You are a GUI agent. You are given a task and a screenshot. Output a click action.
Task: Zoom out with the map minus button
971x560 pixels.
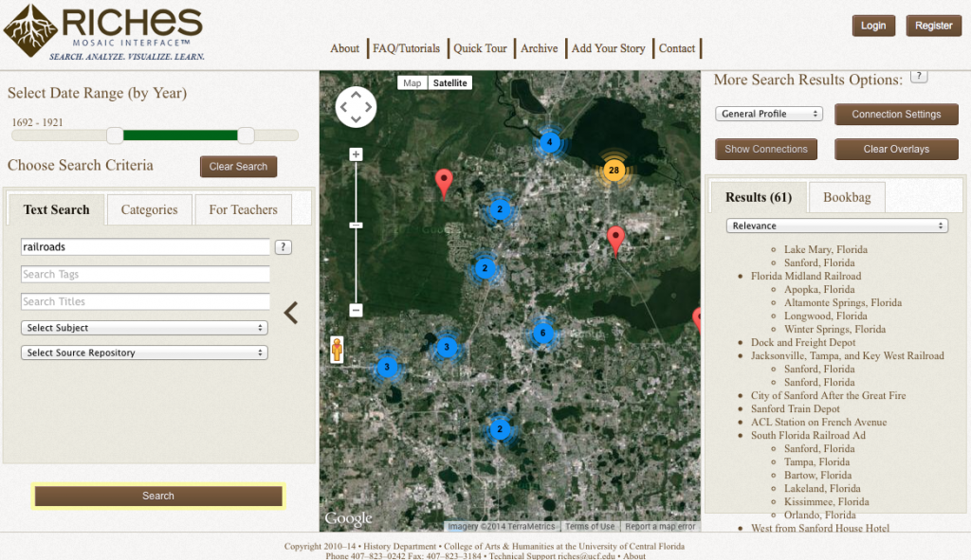[356, 310]
